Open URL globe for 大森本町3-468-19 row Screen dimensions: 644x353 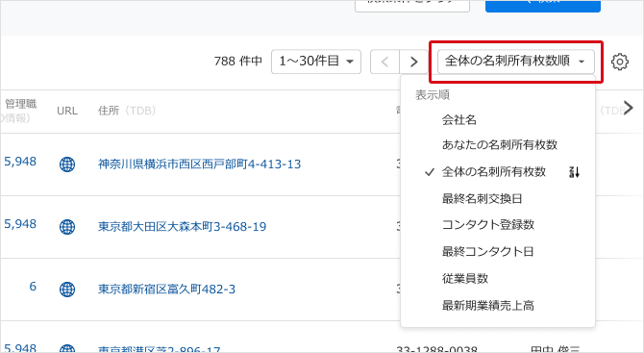click(67, 227)
